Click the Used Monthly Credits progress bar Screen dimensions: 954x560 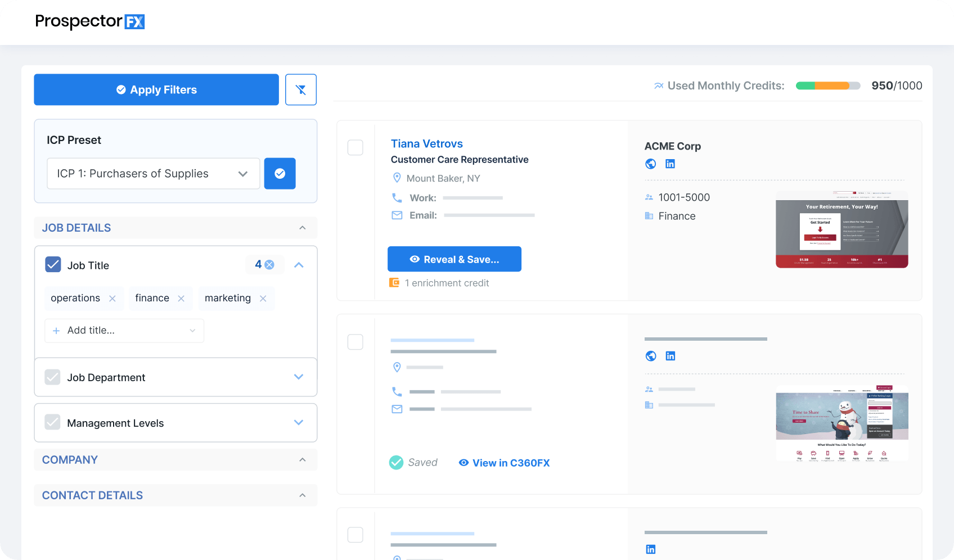(827, 85)
